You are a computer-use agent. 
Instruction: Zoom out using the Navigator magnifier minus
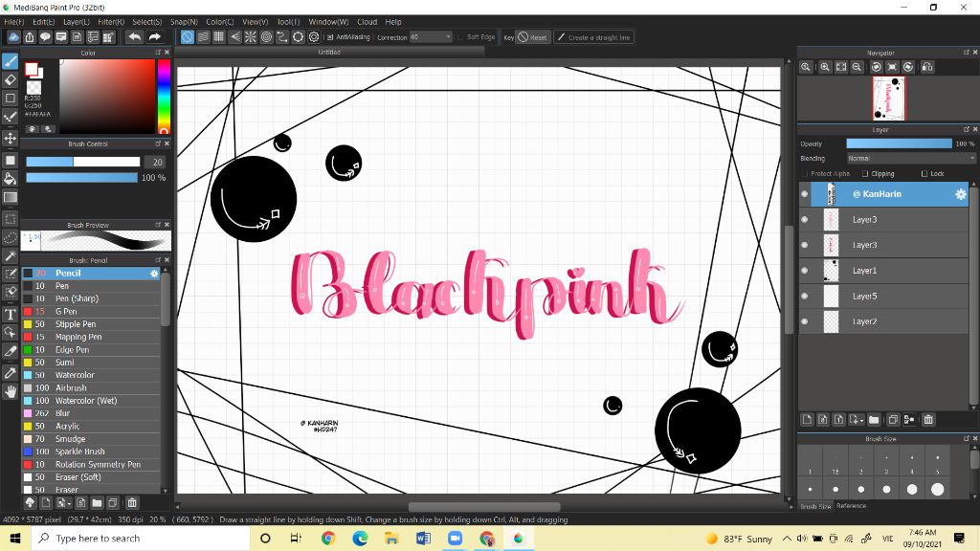pos(857,67)
